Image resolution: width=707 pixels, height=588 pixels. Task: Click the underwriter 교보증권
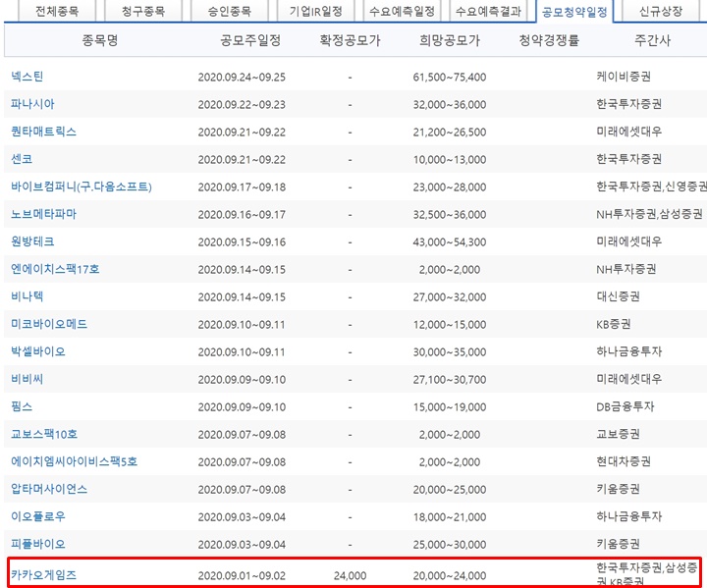(x=619, y=434)
